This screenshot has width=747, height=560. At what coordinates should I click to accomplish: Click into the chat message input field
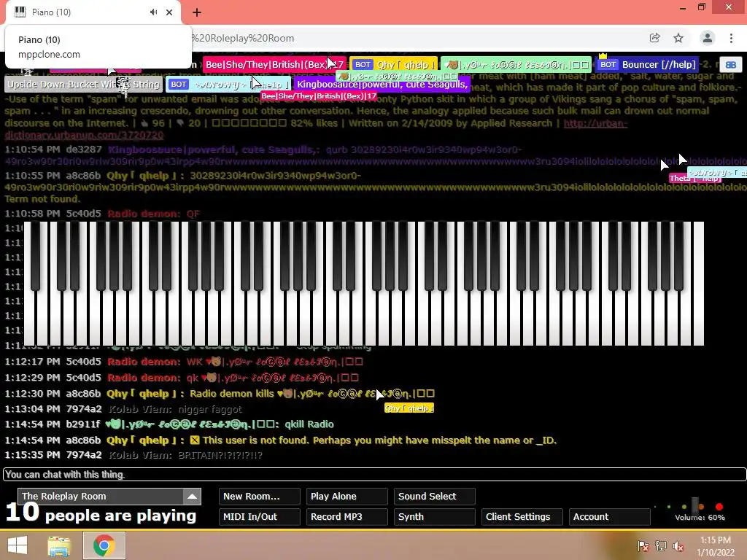[374, 474]
